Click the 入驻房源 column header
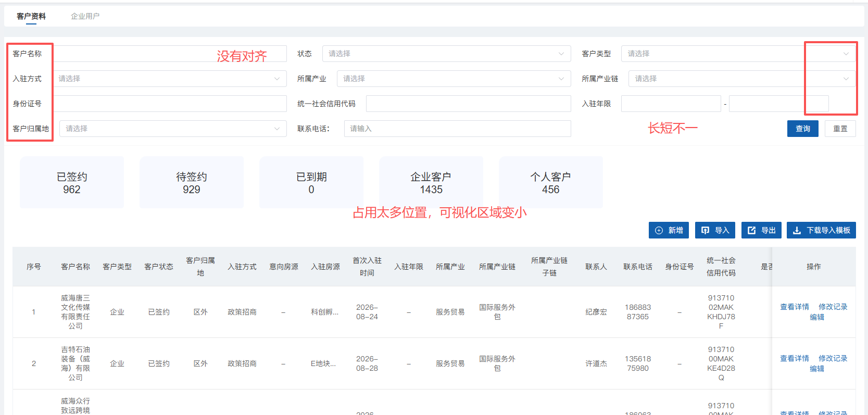The image size is (868, 415). (x=325, y=267)
